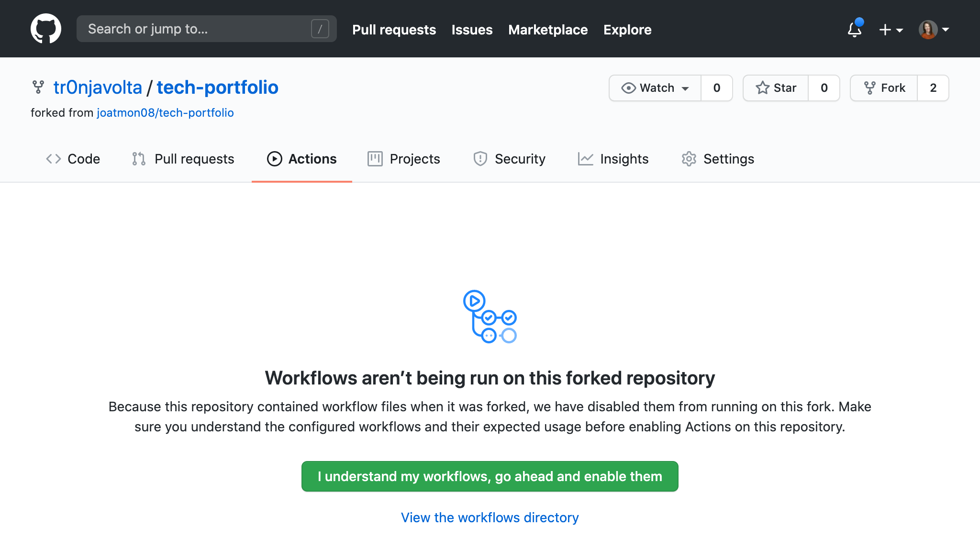Open Security tab with shield icon
This screenshot has width=980, height=560.
pos(509,159)
